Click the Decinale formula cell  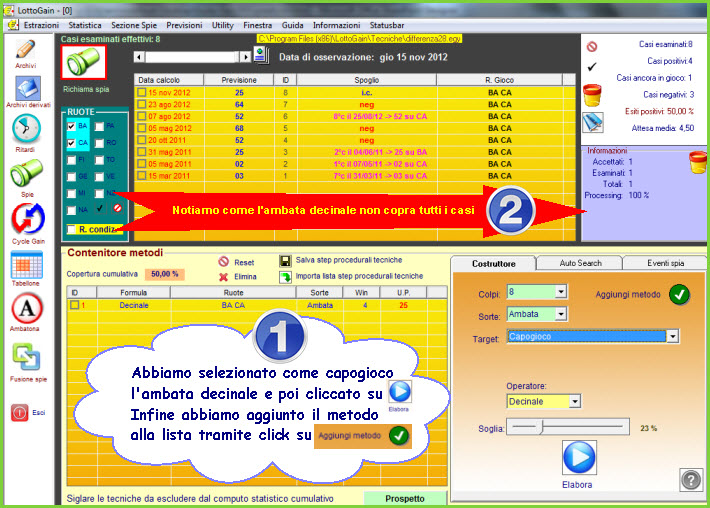point(134,305)
